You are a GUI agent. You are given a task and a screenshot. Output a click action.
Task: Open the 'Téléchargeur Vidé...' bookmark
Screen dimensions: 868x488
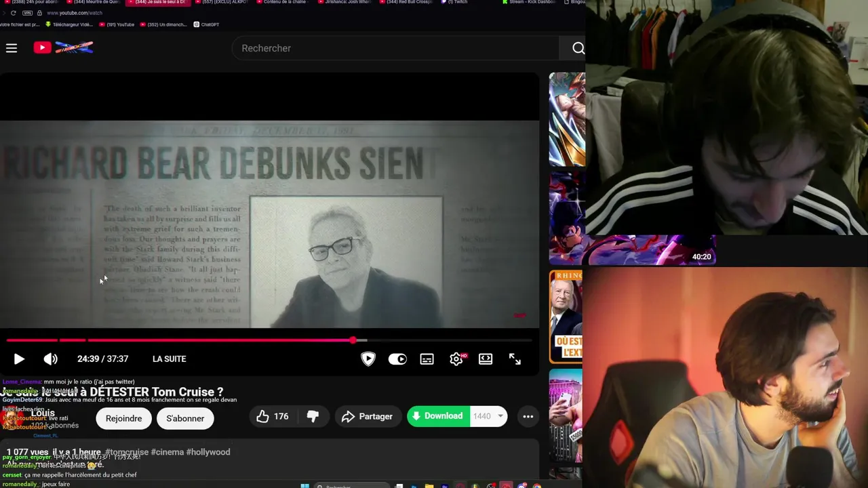[68, 24]
